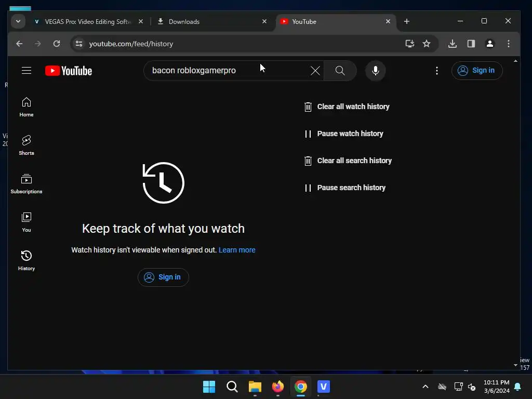Open the Windows Start menu
The width and height of the screenshot is (532, 399).
tap(209, 387)
